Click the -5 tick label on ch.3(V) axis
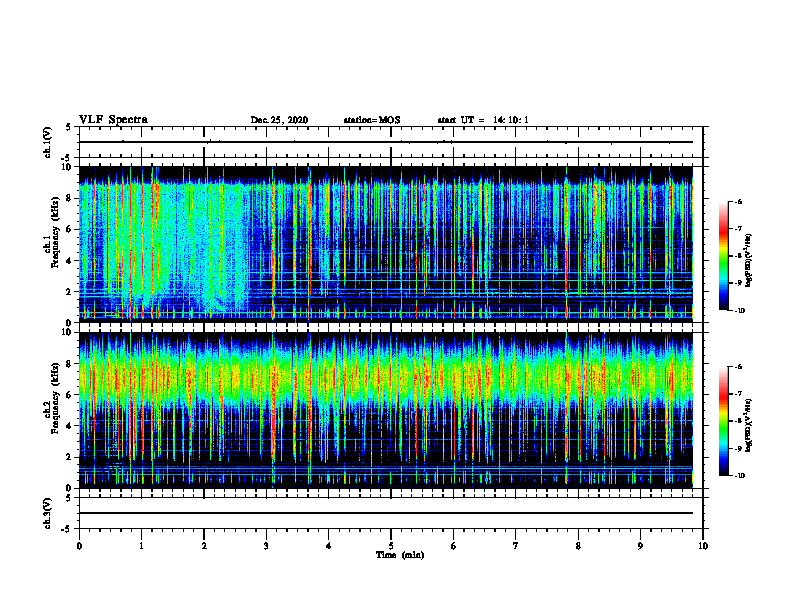This screenshot has width=792, height=612. pos(67,529)
